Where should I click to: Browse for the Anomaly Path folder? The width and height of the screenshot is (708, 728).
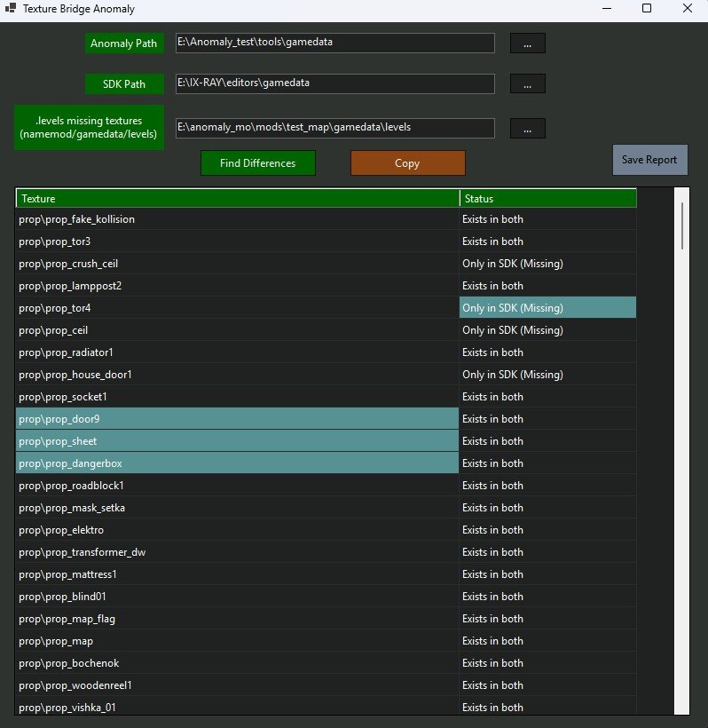[x=528, y=44]
